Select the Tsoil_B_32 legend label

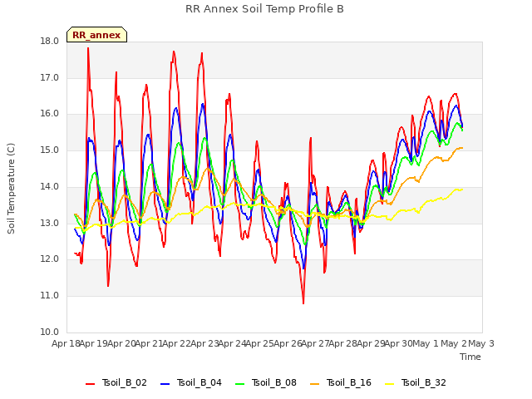coord(424,382)
